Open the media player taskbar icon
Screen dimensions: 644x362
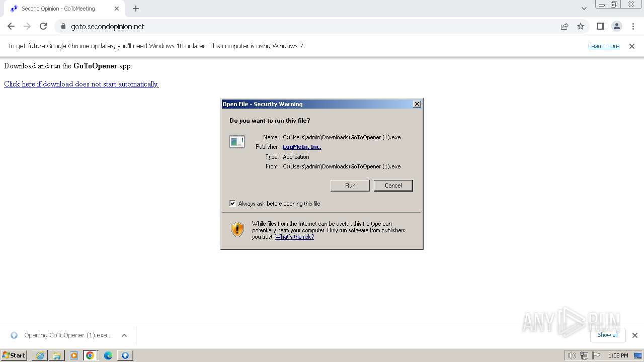(x=74, y=355)
